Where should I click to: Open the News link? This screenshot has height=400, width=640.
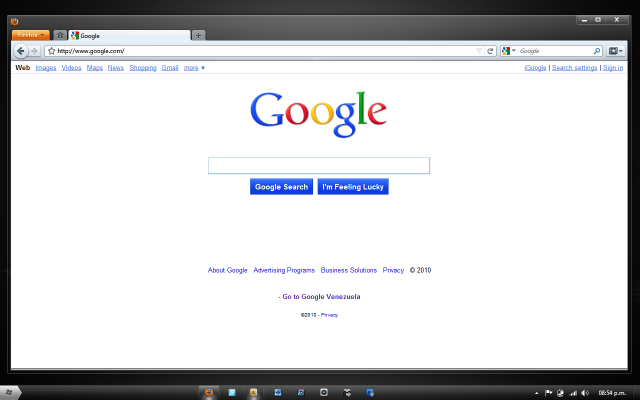[116, 68]
